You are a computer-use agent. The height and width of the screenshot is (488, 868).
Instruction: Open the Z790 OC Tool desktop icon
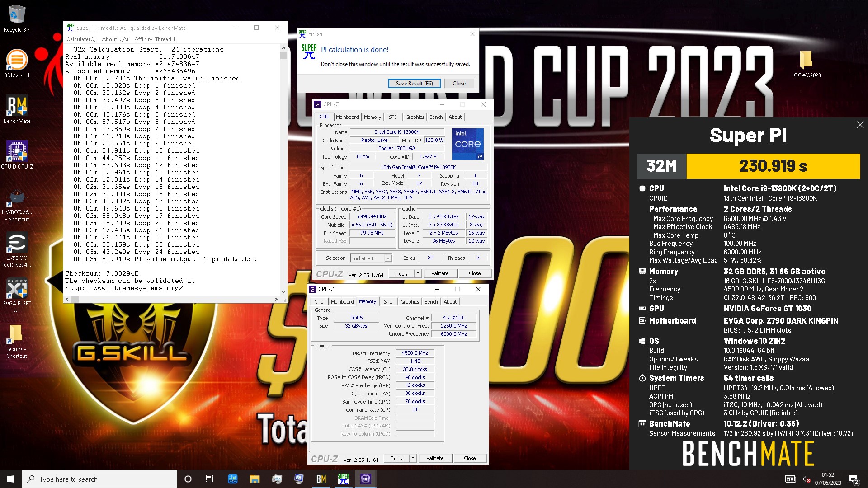tap(17, 249)
